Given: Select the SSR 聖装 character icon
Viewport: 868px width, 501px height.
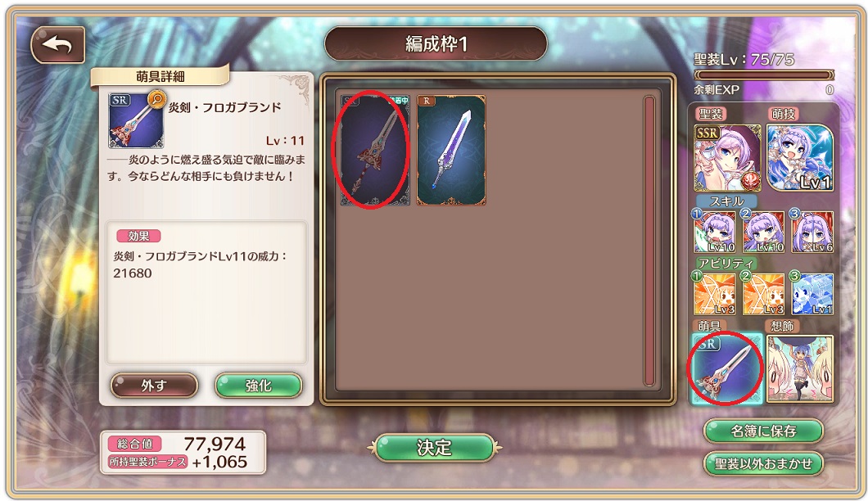Looking at the screenshot, I should point(727,158).
